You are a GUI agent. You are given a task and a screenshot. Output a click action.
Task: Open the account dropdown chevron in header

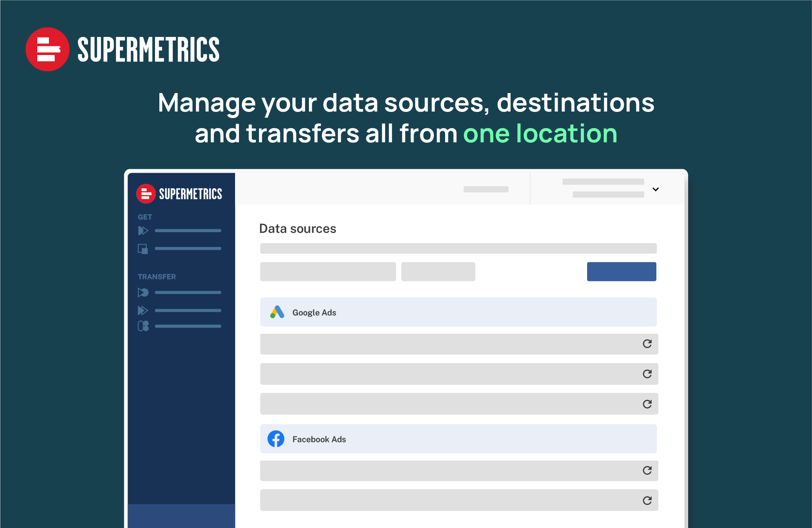tap(656, 189)
